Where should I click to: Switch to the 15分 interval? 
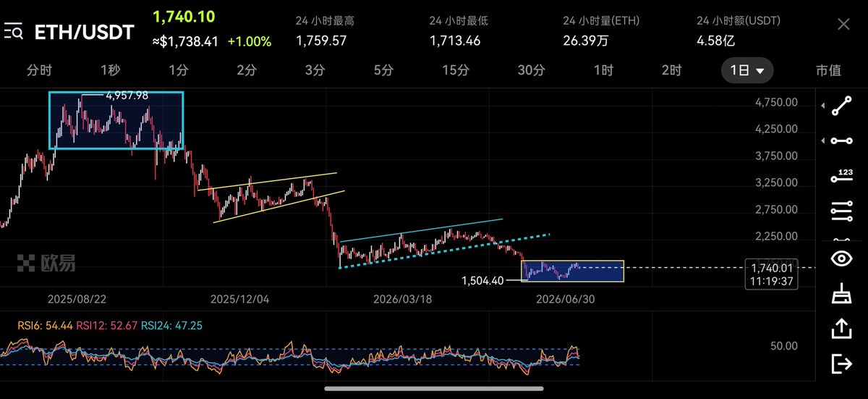pyautogui.click(x=456, y=70)
